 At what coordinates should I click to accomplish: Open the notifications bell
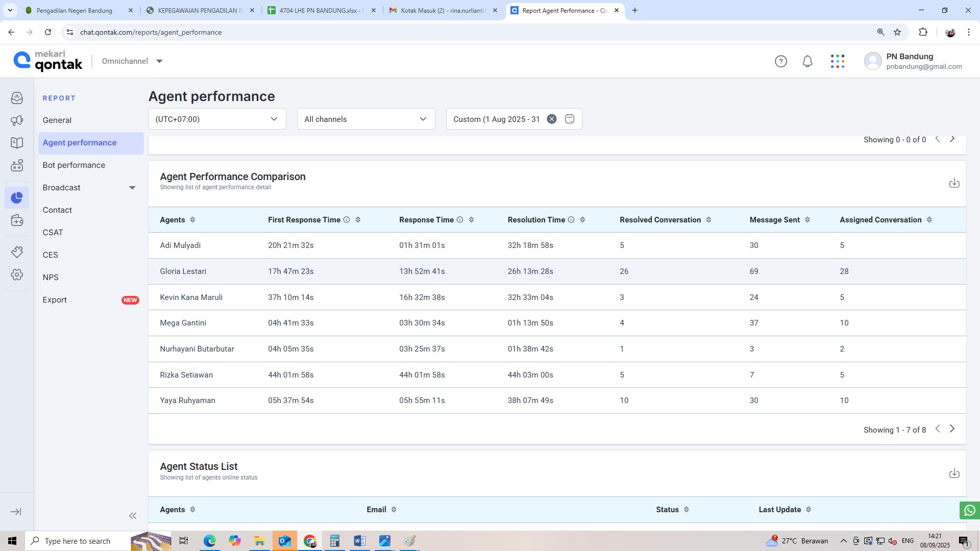[x=807, y=62]
